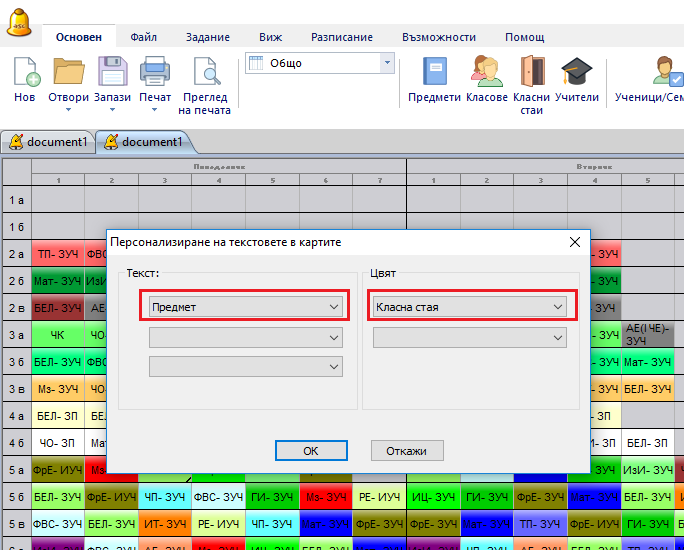The height and width of the screenshot is (550, 684).
Task: Close the Персонализиране dialog with X
Action: [574, 242]
